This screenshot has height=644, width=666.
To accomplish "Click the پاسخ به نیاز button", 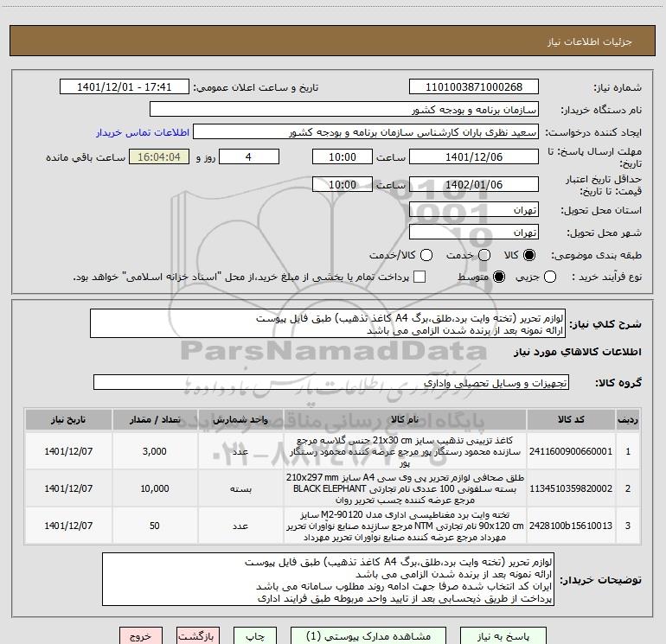I will point(503,636).
